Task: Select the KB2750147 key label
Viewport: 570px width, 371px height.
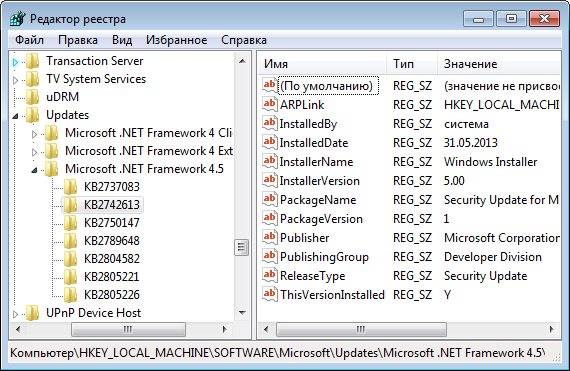Action: [x=112, y=223]
